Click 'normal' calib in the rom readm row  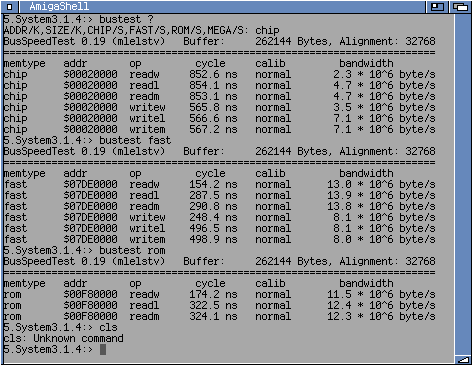(273, 316)
